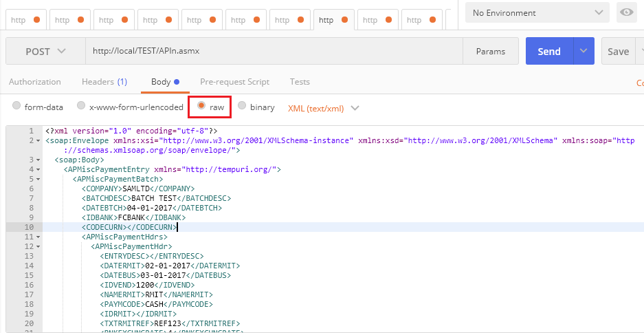Select the active white http request tab

pyautogui.click(x=333, y=20)
